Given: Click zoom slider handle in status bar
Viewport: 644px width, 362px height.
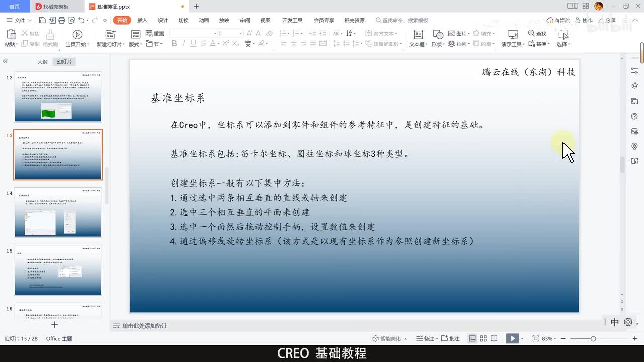Looking at the screenshot, I should coord(593,338).
